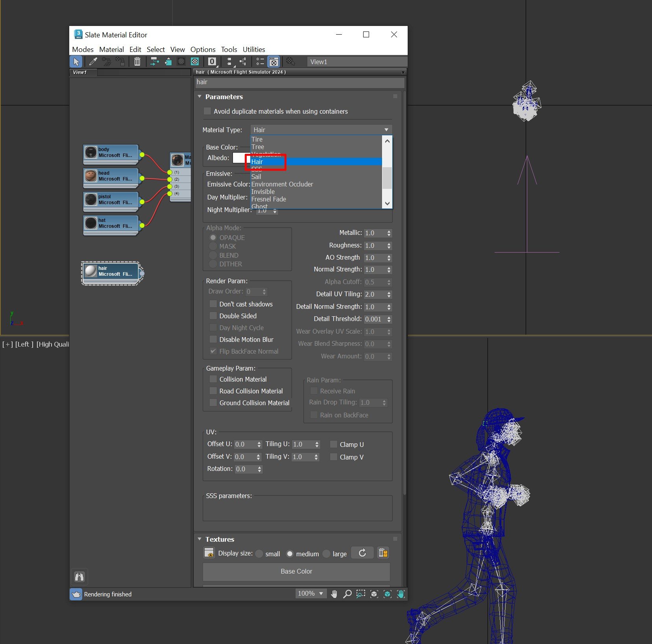Open the Select menu
652x644 pixels.
coord(156,50)
